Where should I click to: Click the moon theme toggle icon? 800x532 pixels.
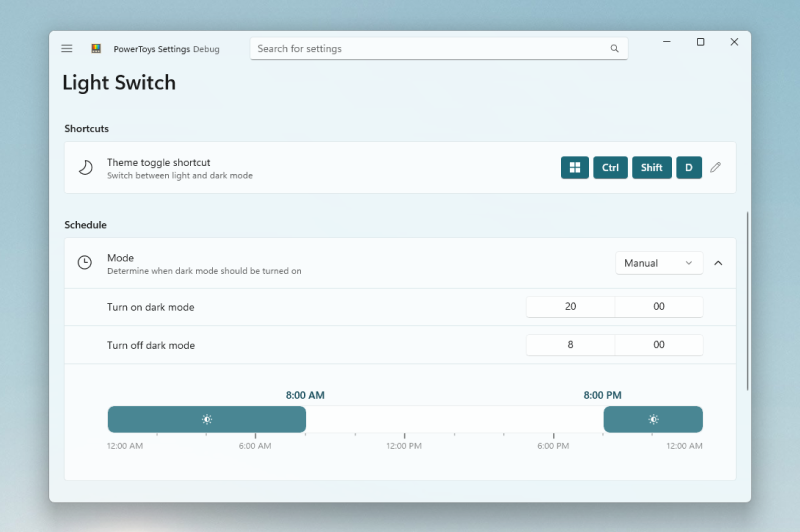click(x=86, y=168)
